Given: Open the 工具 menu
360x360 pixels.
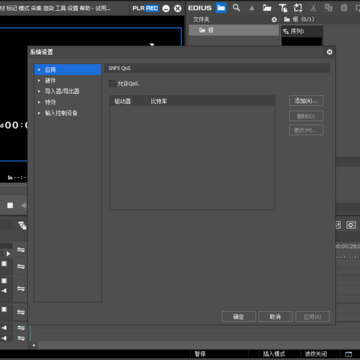Looking at the screenshot, I should 61,8.
